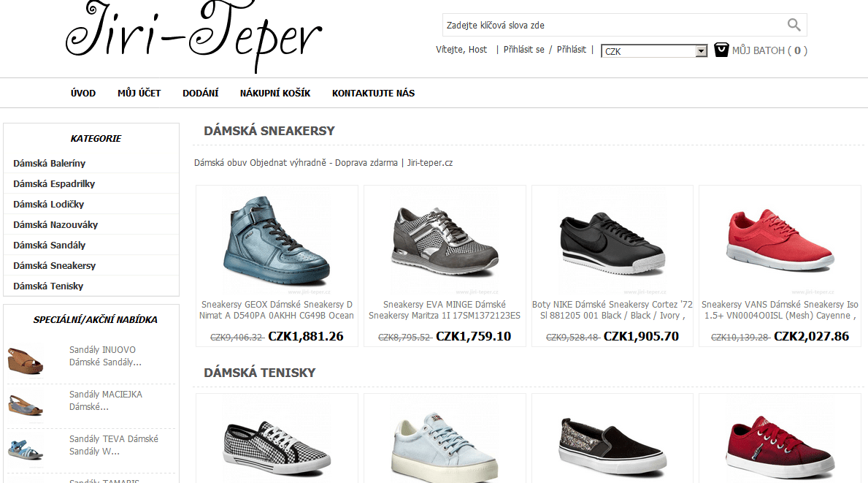The image size is (868, 483).
Task: Open KONTAKTUJTE NÁS page
Action: click(x=373, y=93)
